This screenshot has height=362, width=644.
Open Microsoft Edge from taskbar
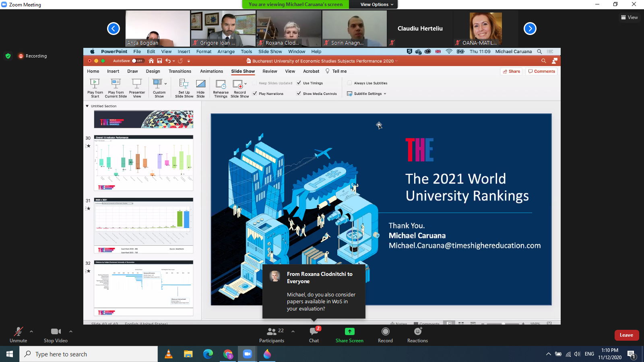208,354
